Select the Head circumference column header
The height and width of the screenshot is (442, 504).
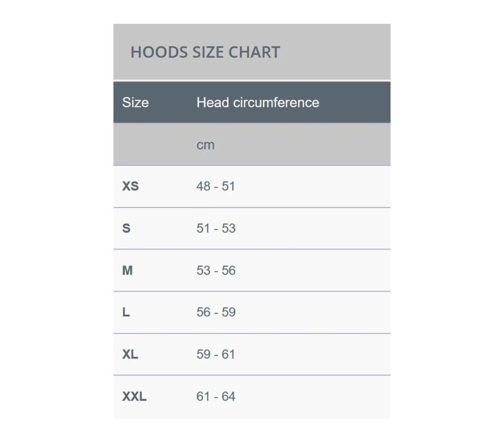(x=258, y=103)
